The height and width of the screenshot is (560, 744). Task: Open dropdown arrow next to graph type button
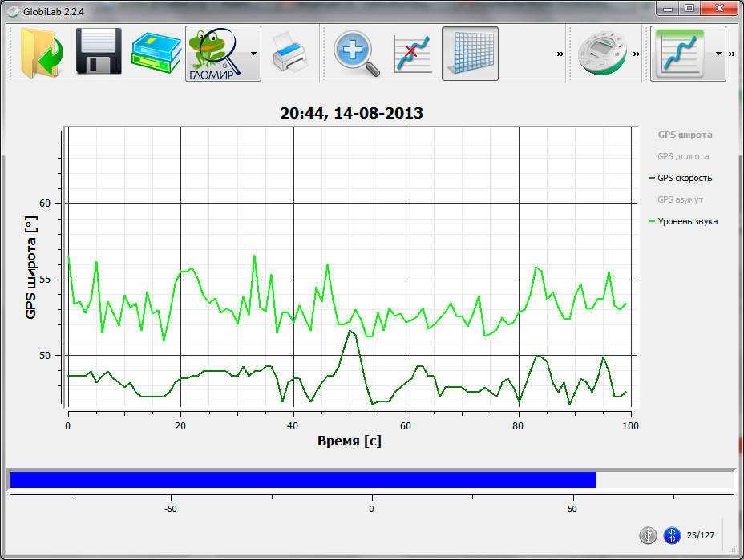718,54
